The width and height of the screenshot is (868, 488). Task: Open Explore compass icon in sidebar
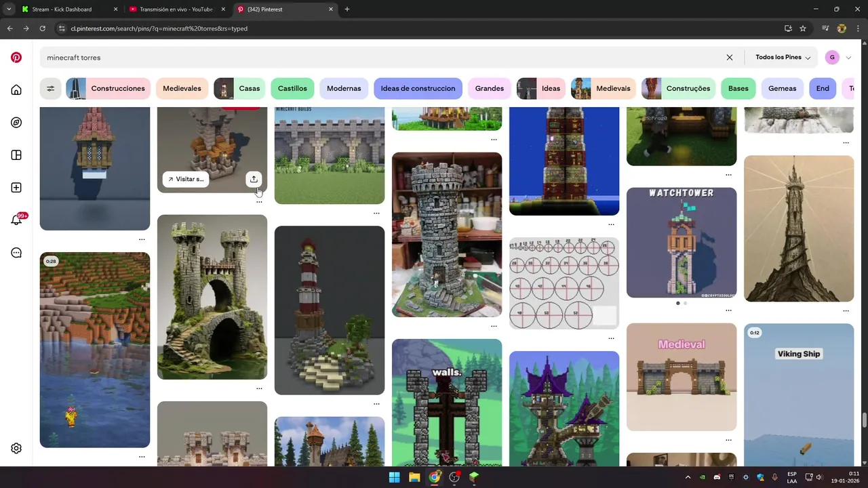pos(16,123)
